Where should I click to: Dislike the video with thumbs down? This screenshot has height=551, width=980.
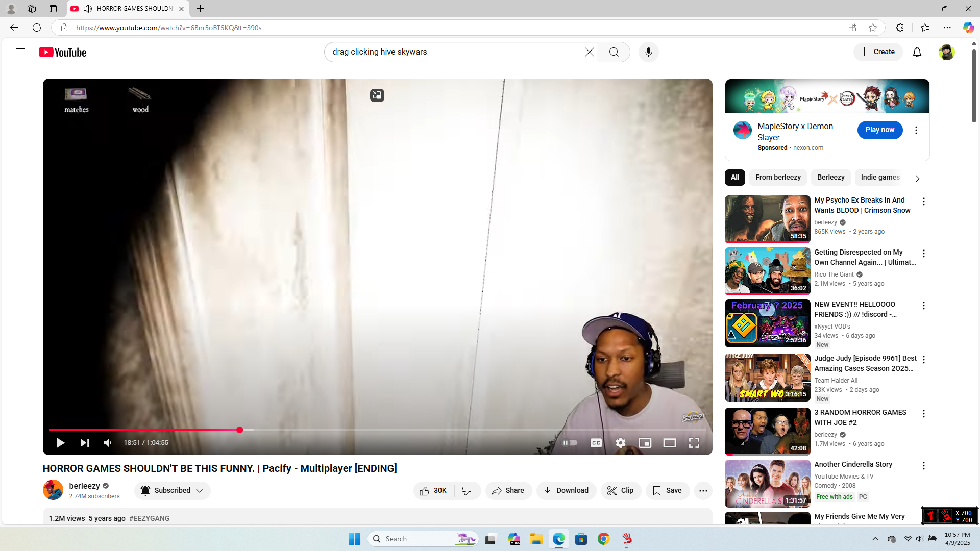point(467,491)
